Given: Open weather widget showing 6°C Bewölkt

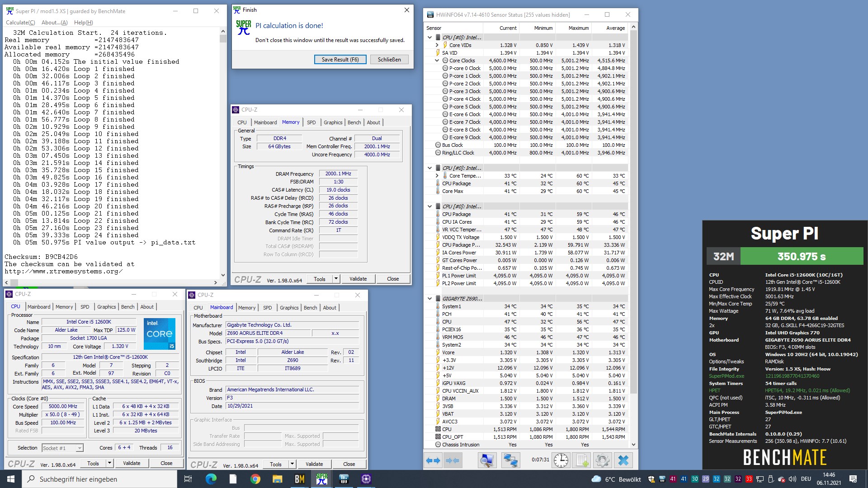Looking at the screenshot, I should (616, 479).
